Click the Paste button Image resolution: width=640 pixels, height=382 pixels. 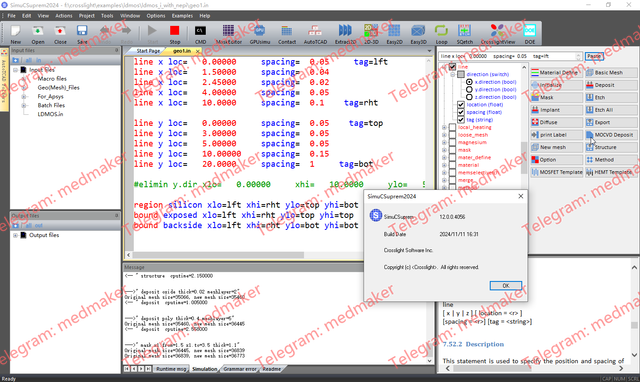pos(594,56)
